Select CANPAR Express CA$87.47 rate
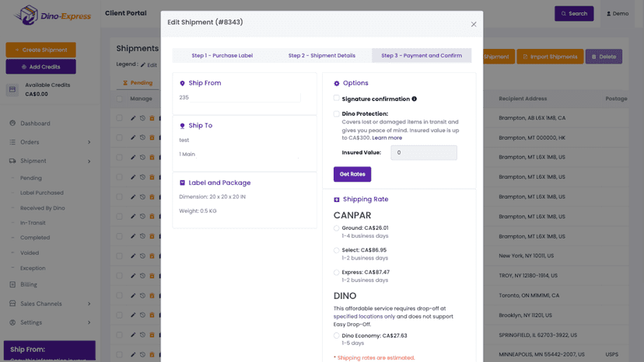This screenshot has width=644, height=362. [336, 273]
